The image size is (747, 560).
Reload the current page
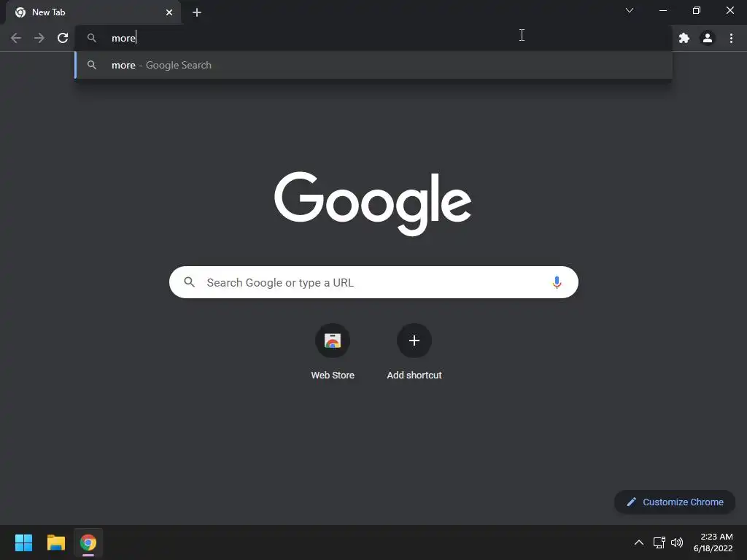pyautogui.click(x=63, y=38)
